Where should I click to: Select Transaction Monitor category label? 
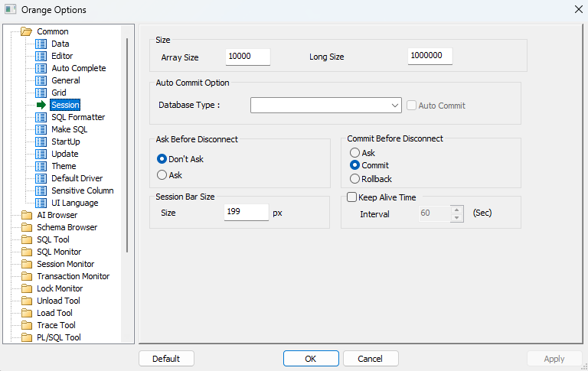pos(73,276)
